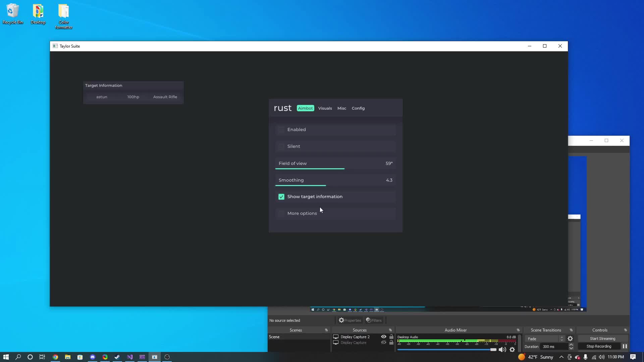
Task: Open Visual Studio from the taskbar
Action: point(130,357)
